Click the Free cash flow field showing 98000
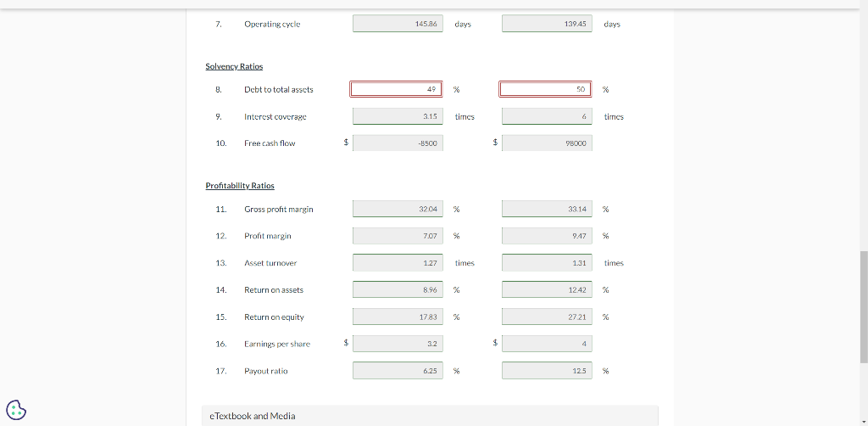Viewport: 868px width, 426px height. [547, 143]
